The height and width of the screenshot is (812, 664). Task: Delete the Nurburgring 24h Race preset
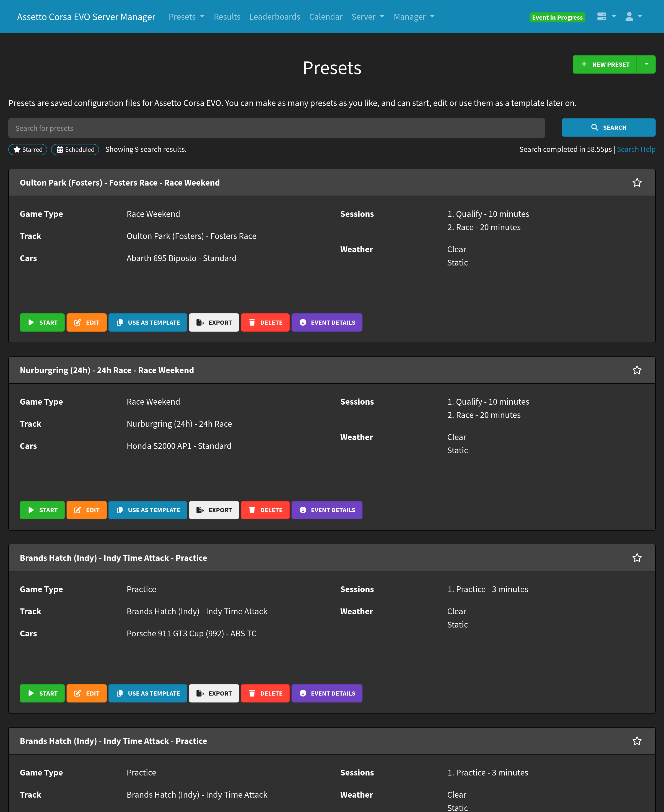(265, 510)
